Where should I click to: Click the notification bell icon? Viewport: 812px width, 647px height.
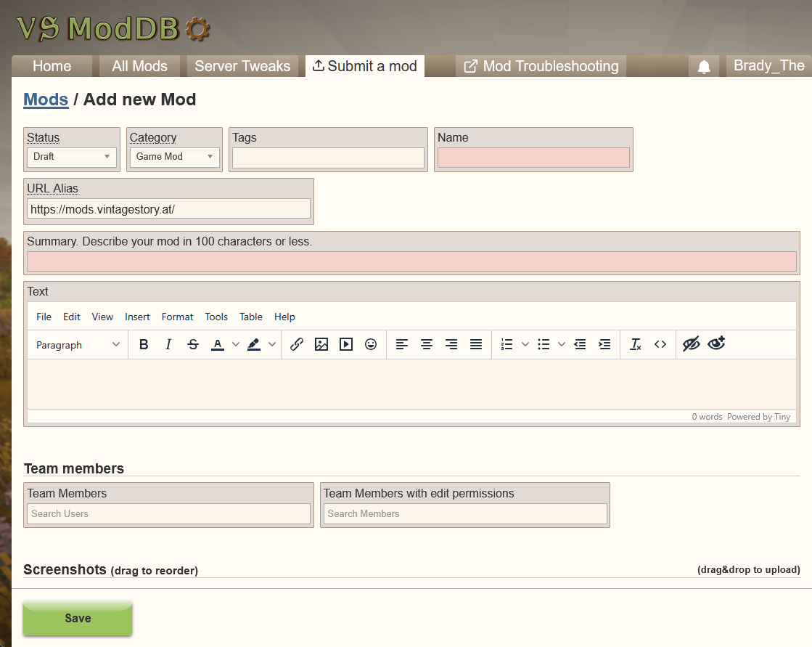704,67
